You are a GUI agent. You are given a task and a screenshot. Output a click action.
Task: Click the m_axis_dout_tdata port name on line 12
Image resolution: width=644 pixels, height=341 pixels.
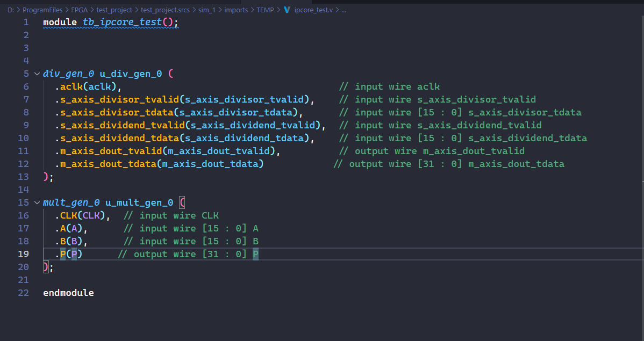(x=108, y=164)
